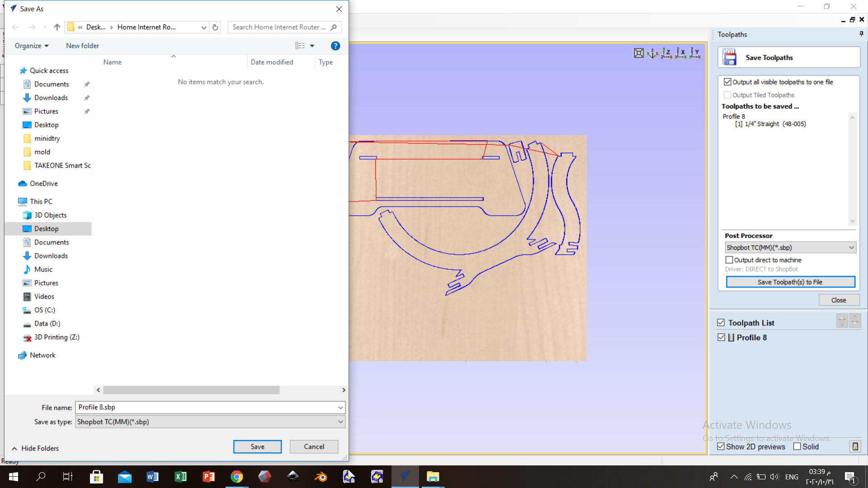868x488 pixels.
Task: Click Save Toolpath(s) to File
Action: (x=790, y=282)
